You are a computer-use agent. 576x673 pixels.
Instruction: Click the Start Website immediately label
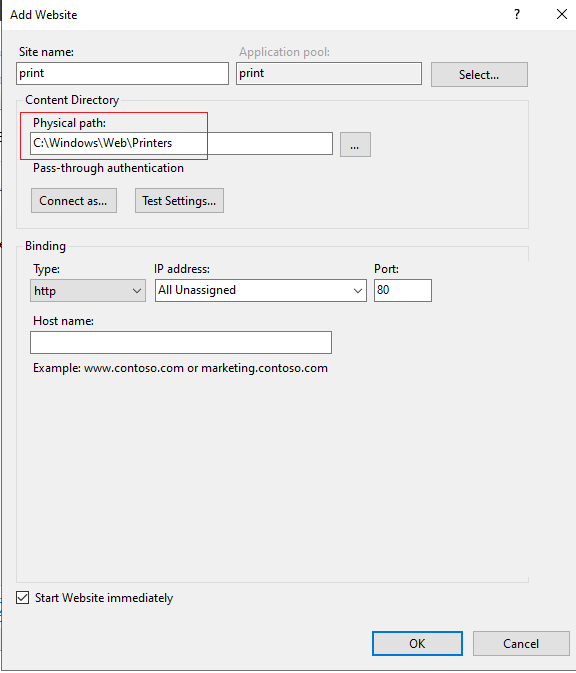104,598
